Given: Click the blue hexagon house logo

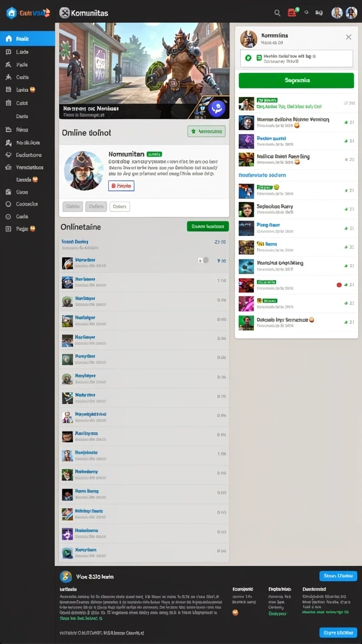Looking at the screenshot, I should (11, 13).
